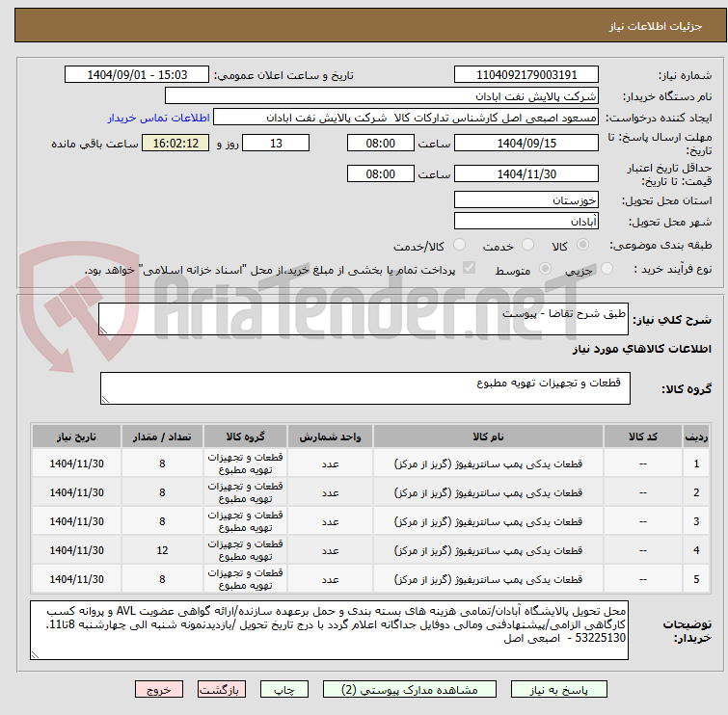
Task: Click row number 2 cell
Action: click(x=696, y=492)
